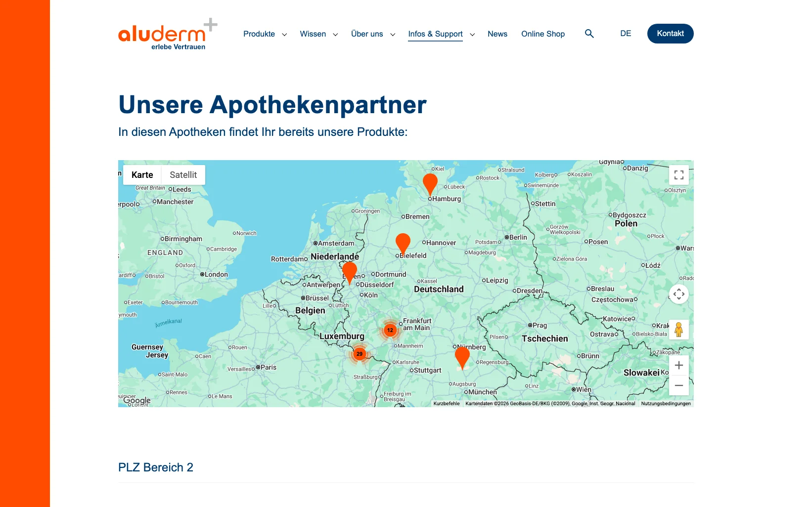Open map Nutzungsbedingungen link
812x507 pixels.
point(666,404)
